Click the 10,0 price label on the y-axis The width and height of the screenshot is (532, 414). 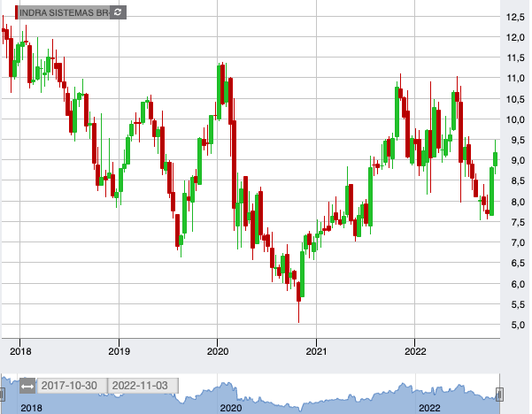(516, 119)
